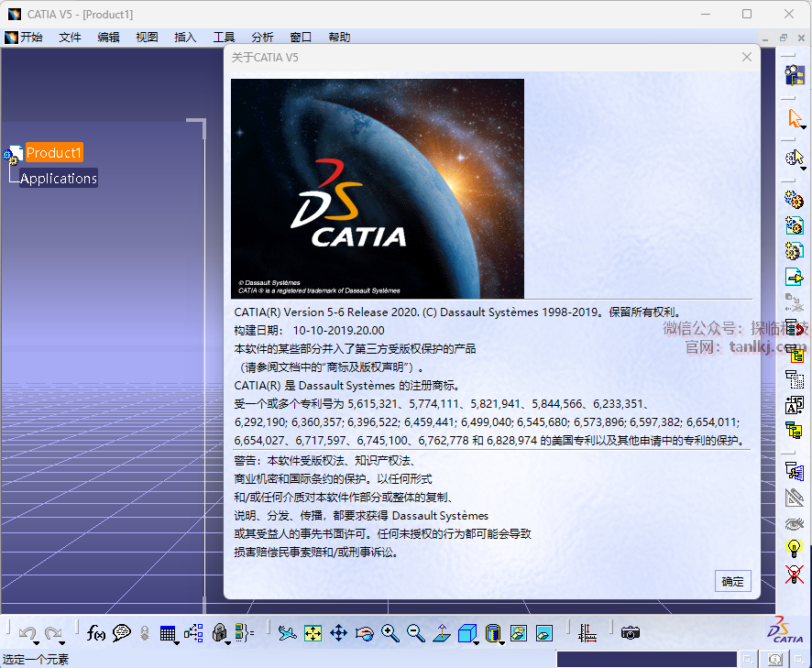Activate the Fly Mode airplane icon
The height and width of the screenshot is (668, 812).
point(287,632)
